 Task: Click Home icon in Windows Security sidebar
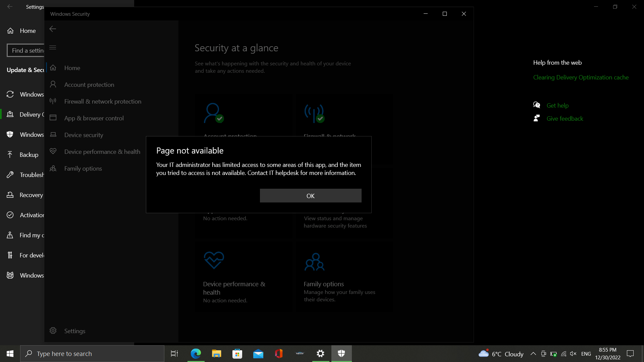[x=53, y=68]
